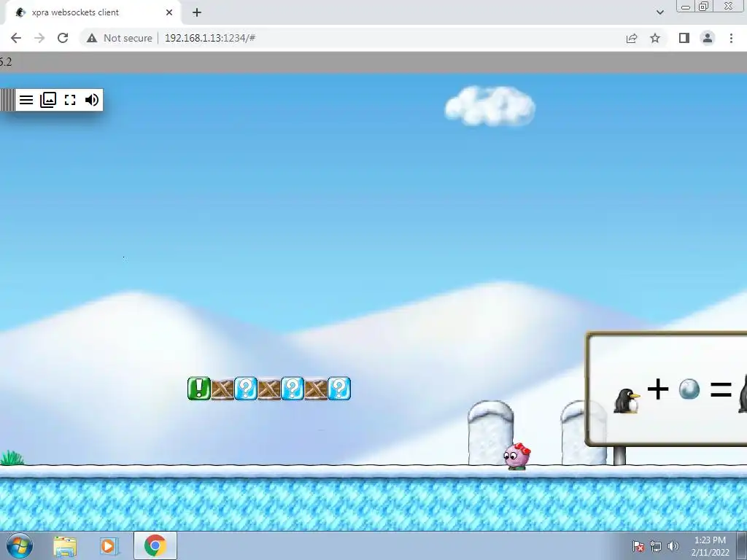
Task: Go back with browser back arrow
Action: tap(16, 38)
